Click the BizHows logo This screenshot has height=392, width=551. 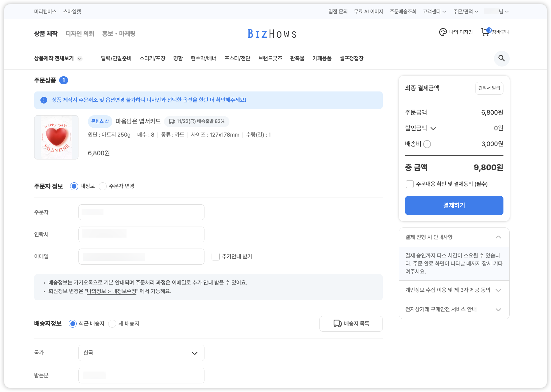coord(272,34)
